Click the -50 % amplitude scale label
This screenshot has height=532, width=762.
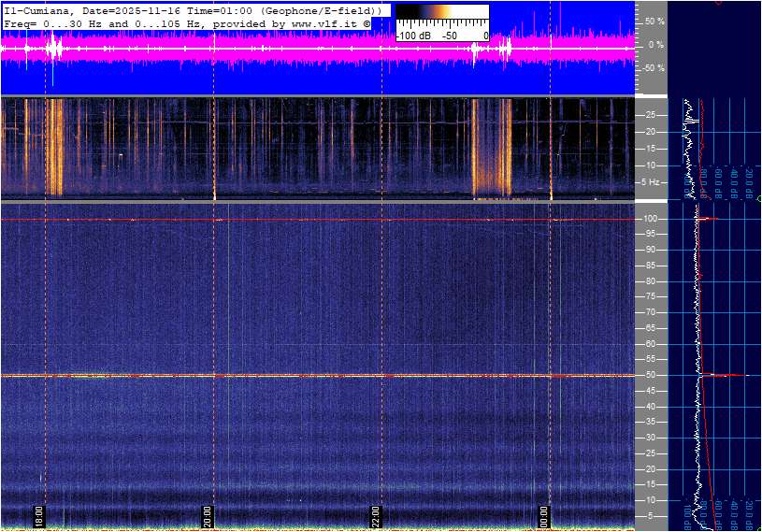click(653, 68)
